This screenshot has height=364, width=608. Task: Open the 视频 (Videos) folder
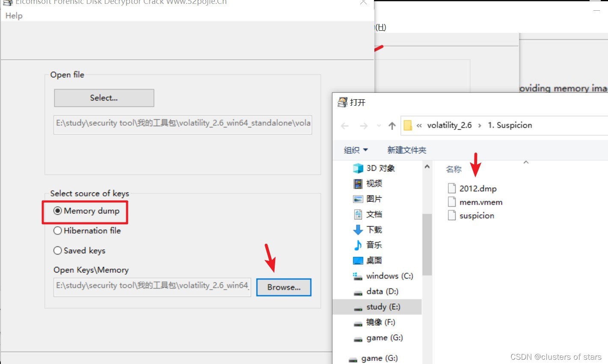tap(373, 183)
